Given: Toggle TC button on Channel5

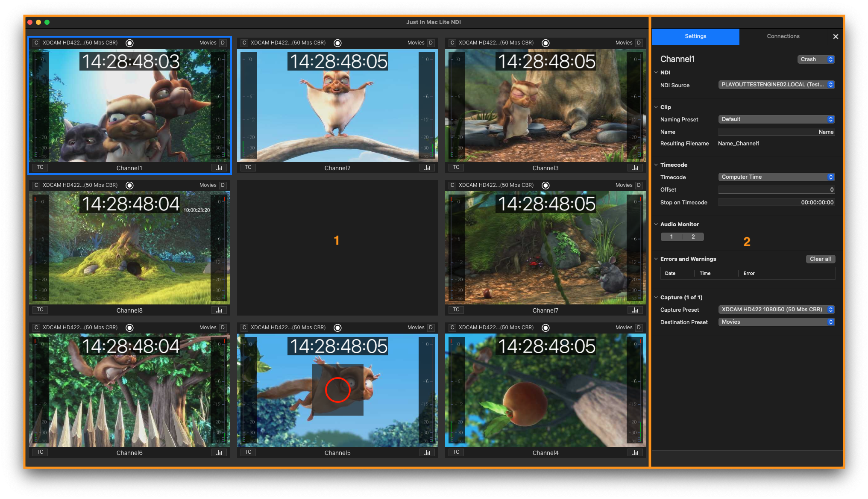Looking at the screenshot, I should pos(248,452).
